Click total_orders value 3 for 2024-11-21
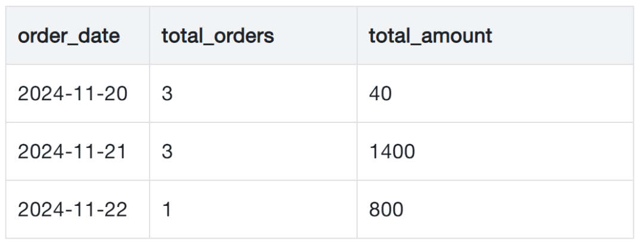The image size is (644, 247). 167,152
